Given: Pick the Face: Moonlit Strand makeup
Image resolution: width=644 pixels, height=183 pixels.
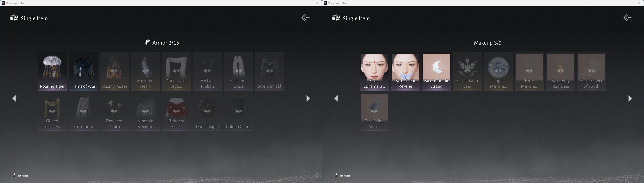Looking at the screenshot, I should [x=436, y=71].
